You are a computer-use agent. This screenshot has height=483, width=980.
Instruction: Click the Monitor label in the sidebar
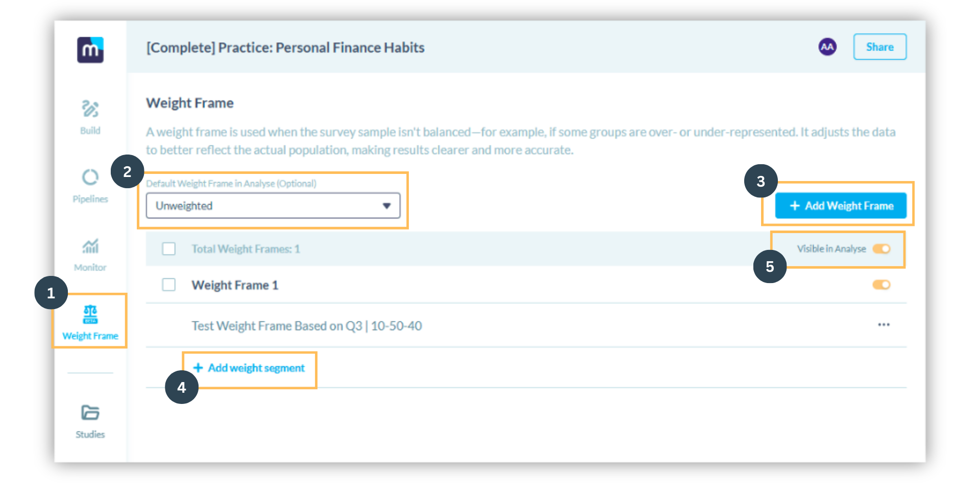coord(90,267)
